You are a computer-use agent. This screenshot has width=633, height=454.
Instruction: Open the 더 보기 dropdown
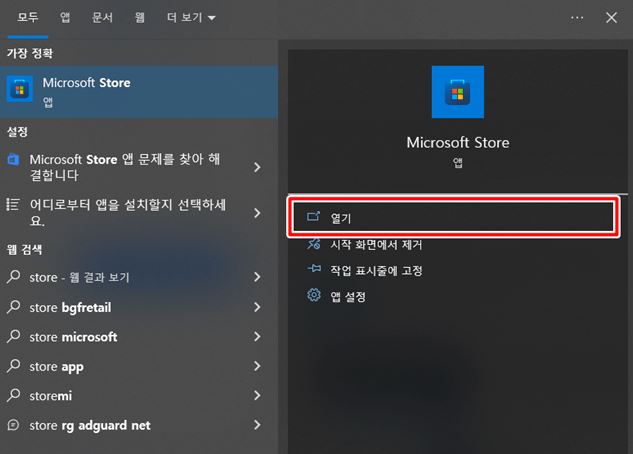[191, 17]
